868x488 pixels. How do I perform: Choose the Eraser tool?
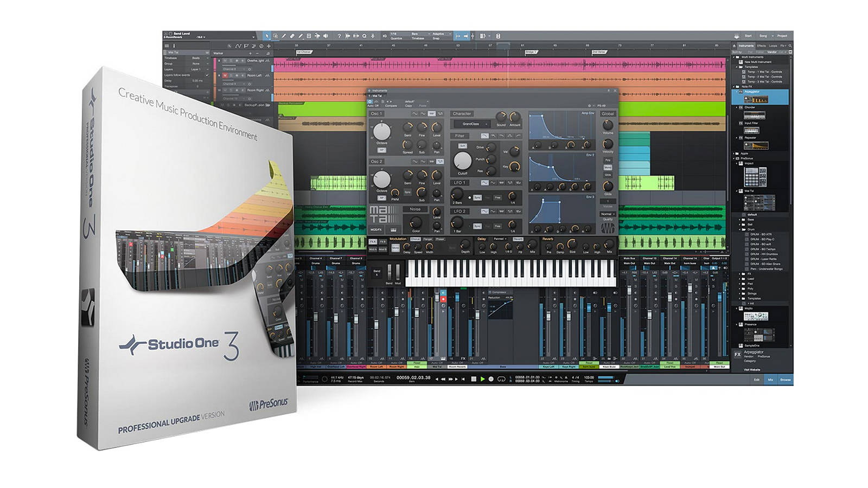tap(292, 36)
